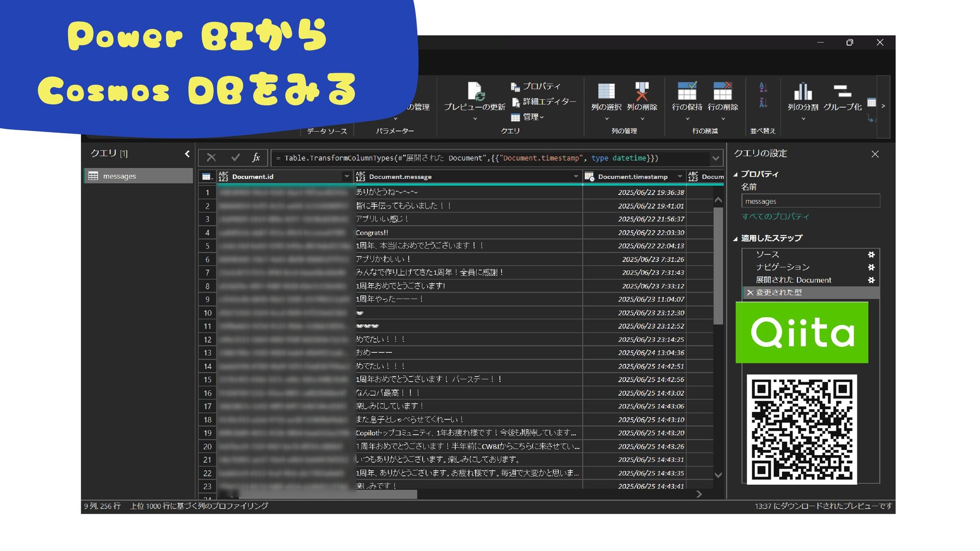This screenshot has height=551, width=980.
Task: Open settings gear for the ナビゲーション step
Action: [x=871, y=267]
